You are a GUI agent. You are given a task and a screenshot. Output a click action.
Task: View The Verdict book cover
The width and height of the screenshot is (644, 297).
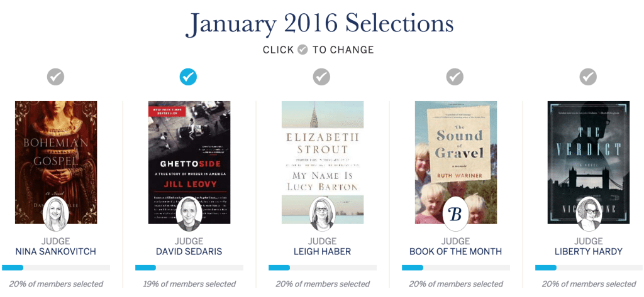pos(589,163)
